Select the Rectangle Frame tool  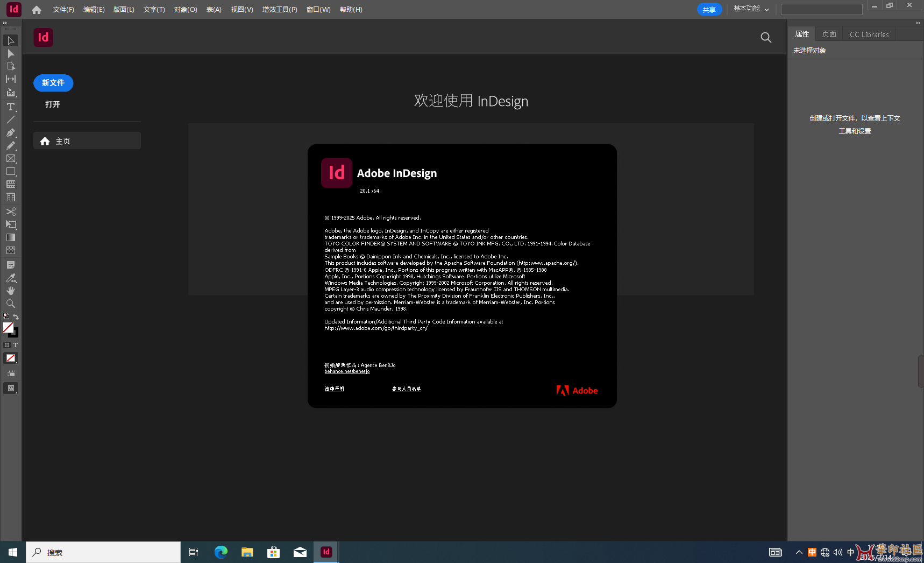tap(11, 158)
